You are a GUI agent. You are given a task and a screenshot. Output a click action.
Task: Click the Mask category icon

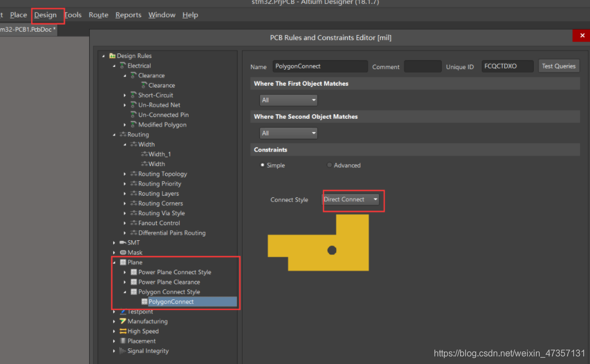(x=123, y=253)
